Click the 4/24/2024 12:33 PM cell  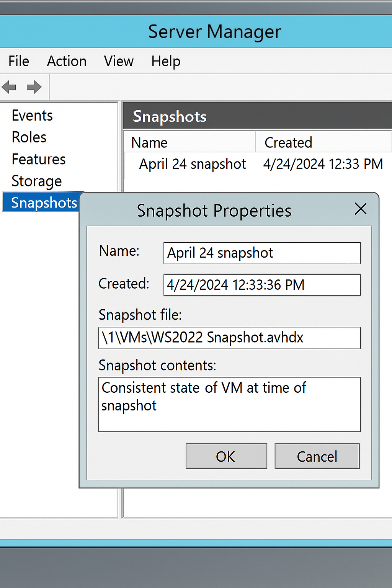323,164
